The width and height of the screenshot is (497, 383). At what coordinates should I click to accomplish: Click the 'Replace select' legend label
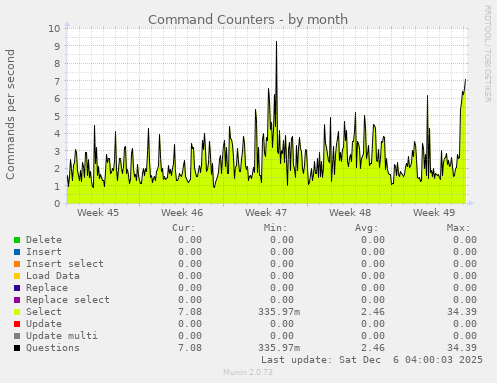tap(68, 300)
